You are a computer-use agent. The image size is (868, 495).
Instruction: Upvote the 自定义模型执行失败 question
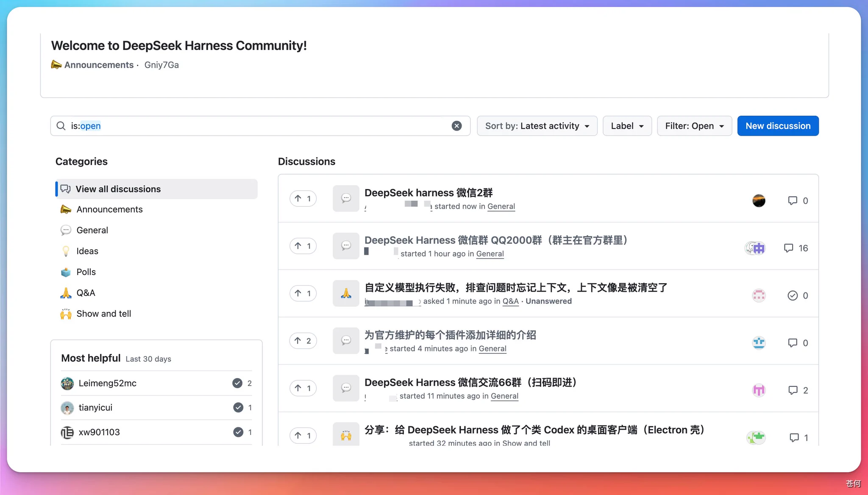[303, 293]
